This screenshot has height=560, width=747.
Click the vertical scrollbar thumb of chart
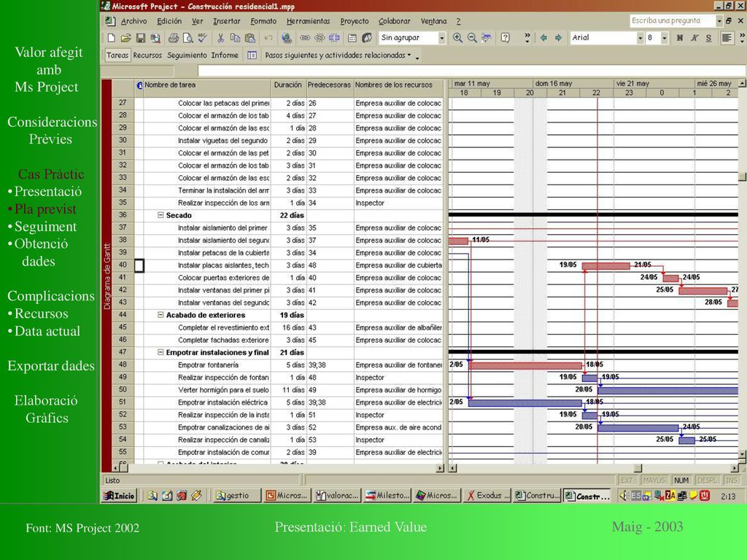(742, 176)
